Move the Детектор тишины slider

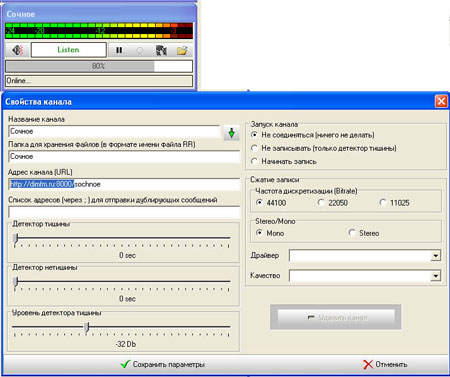tap(16, 238)
